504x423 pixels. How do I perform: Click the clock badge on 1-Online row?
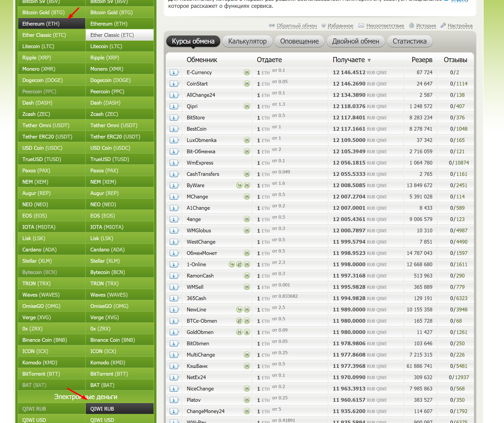(x=232, y=264)
